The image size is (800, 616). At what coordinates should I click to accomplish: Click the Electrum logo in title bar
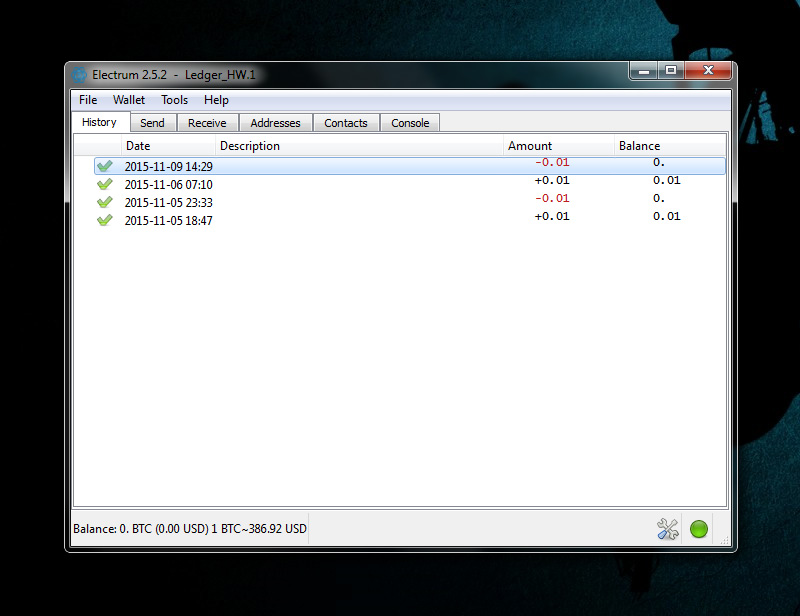point(79,75)
